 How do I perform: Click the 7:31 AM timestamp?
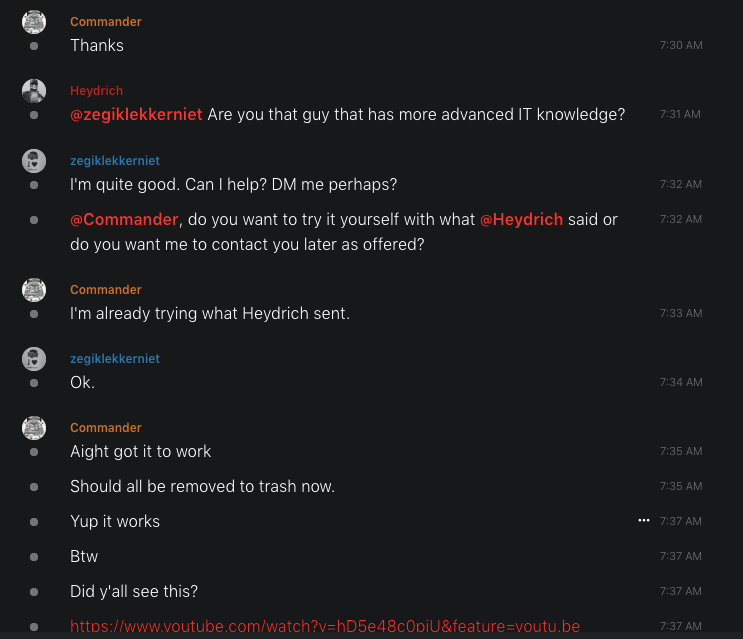(681, 115)
